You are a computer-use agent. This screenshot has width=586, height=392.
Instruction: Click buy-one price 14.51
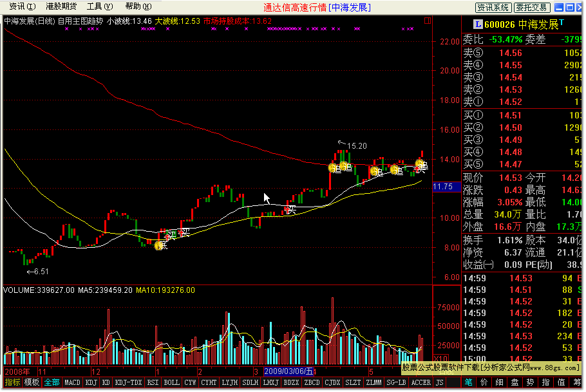511,116
